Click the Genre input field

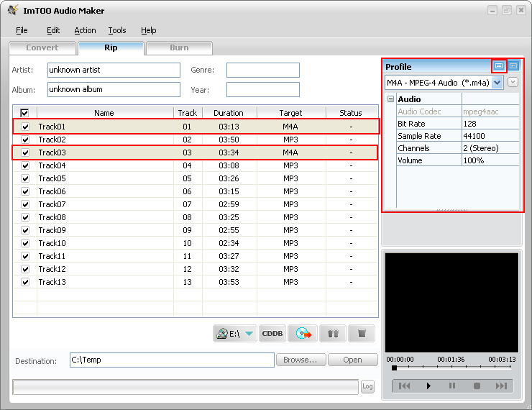[x=263, y=70]
